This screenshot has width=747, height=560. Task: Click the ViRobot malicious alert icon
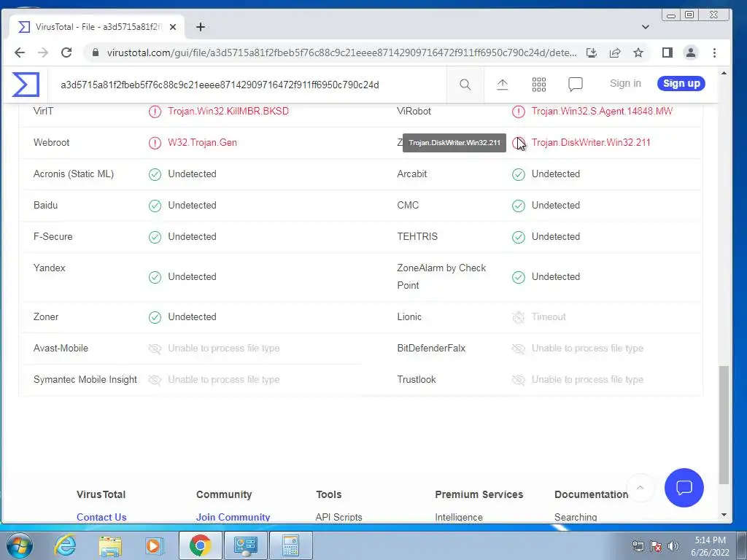pyautogui.click(x=519, y=112)
